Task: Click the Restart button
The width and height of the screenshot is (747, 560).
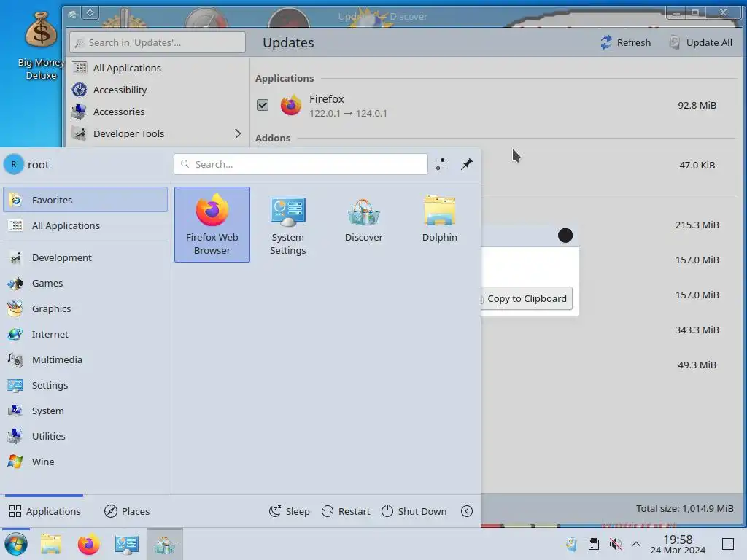Action: pos(346,511)
